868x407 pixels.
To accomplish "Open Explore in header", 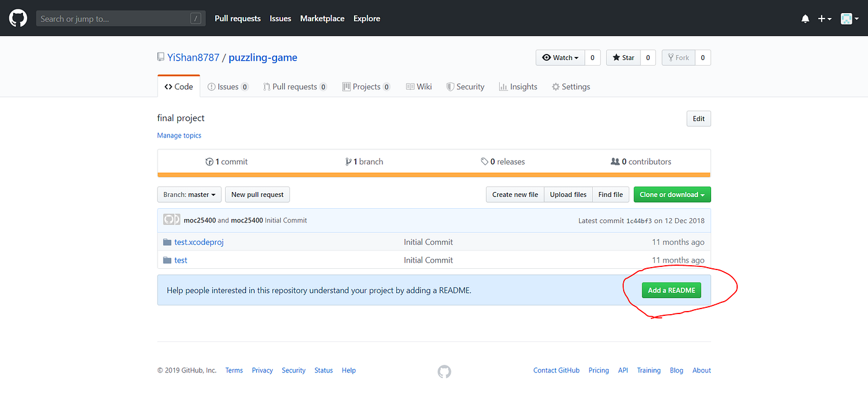I will point(367,19).
